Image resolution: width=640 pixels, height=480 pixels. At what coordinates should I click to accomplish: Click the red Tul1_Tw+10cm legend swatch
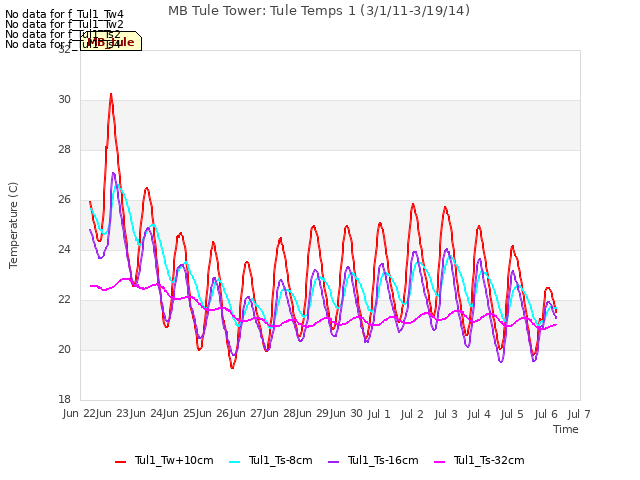click(120, 462)
